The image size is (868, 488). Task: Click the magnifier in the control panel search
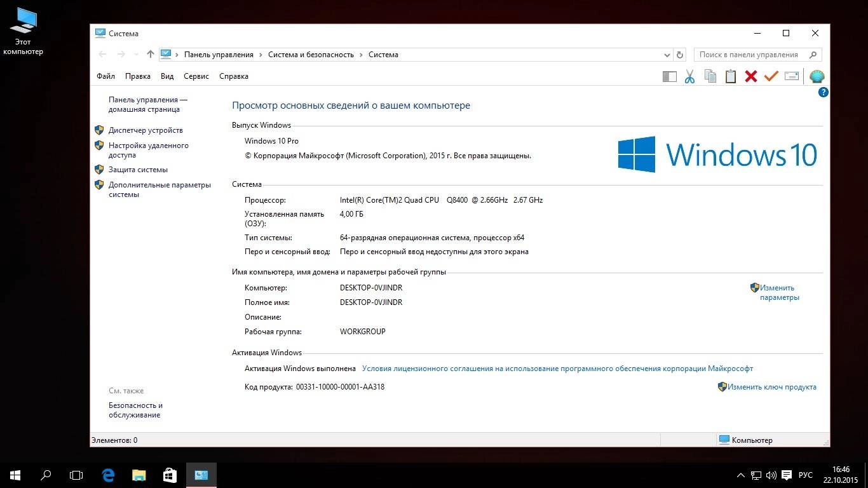[x=813, y=55]
